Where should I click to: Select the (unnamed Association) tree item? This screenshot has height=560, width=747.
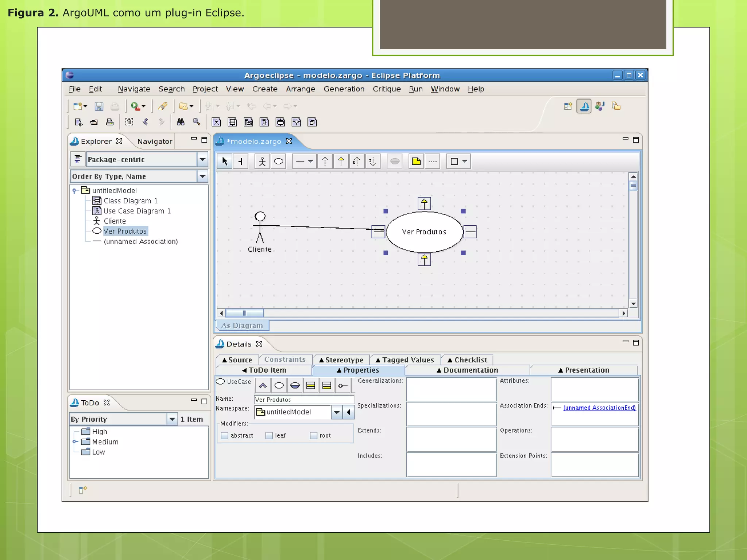(140, 242)
